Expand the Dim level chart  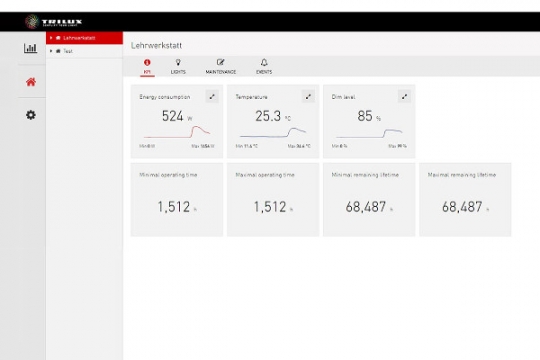click(x=404, y=96)
